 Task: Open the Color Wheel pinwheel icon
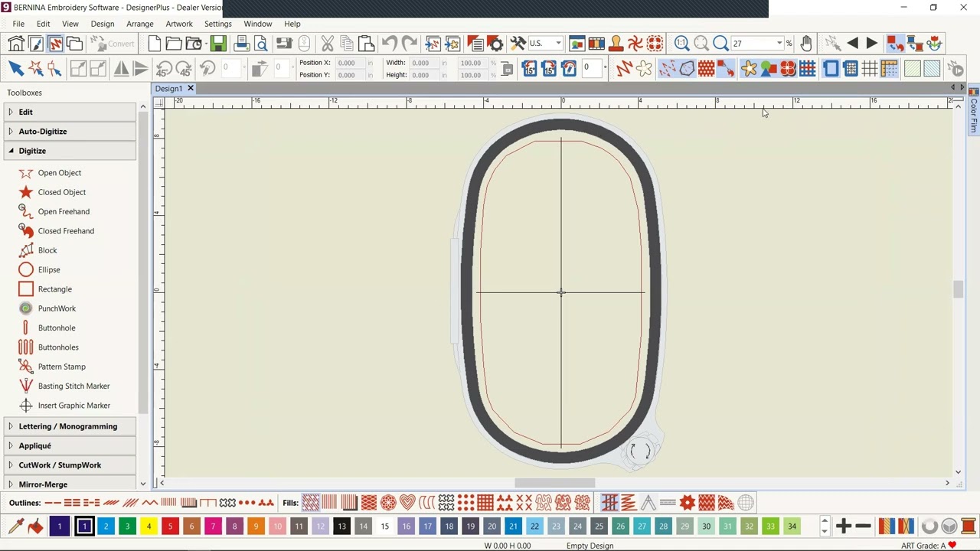pyautogui.click(x=635, y=44)
